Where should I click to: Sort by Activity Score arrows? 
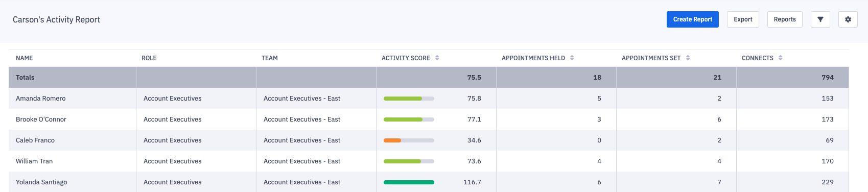click(x=437, y=58)
